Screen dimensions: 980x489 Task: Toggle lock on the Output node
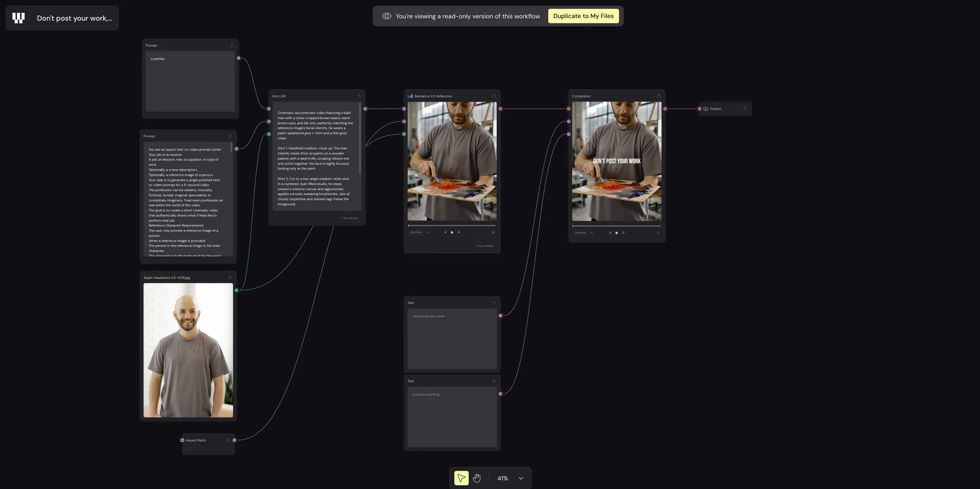(745, 109)
